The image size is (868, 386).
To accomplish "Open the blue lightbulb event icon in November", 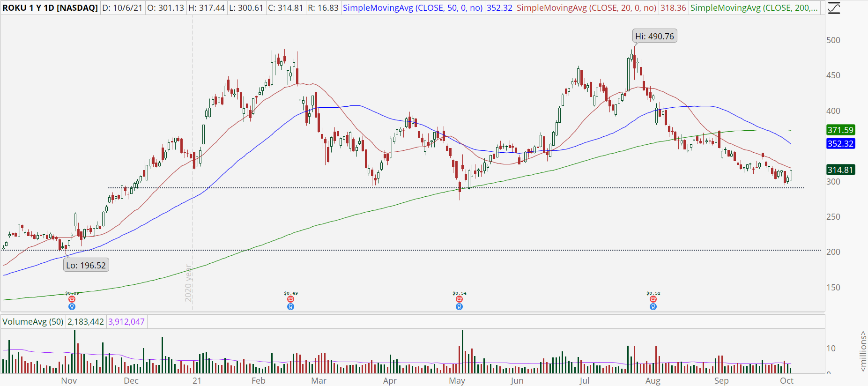I will [x=72, y=307].
